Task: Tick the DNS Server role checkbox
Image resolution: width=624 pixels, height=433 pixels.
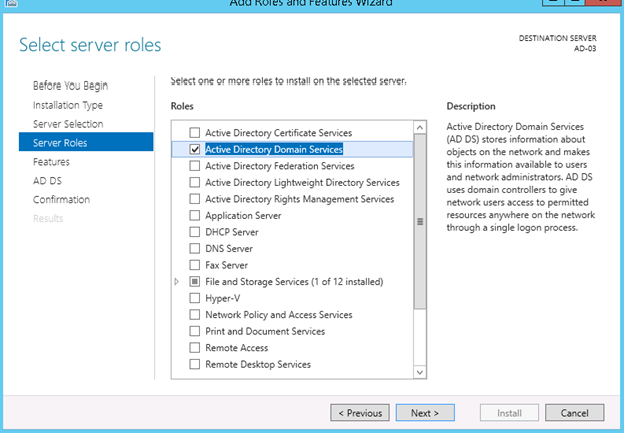Action: click(194, 249)
